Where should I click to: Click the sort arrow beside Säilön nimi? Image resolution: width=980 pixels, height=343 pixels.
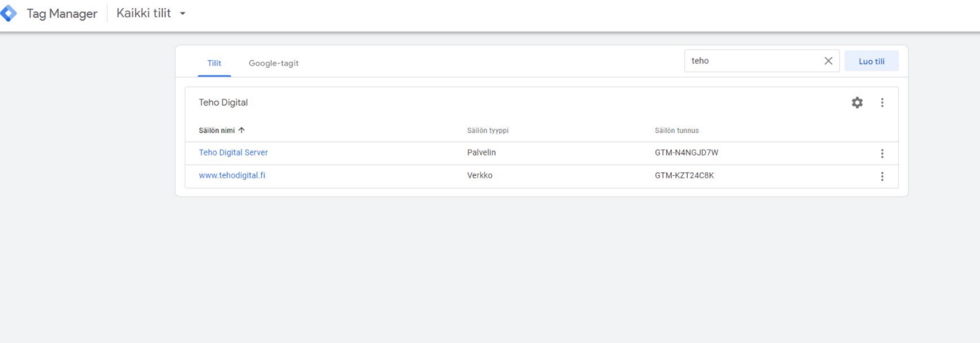pyautogui.click(x=242, y=130)
